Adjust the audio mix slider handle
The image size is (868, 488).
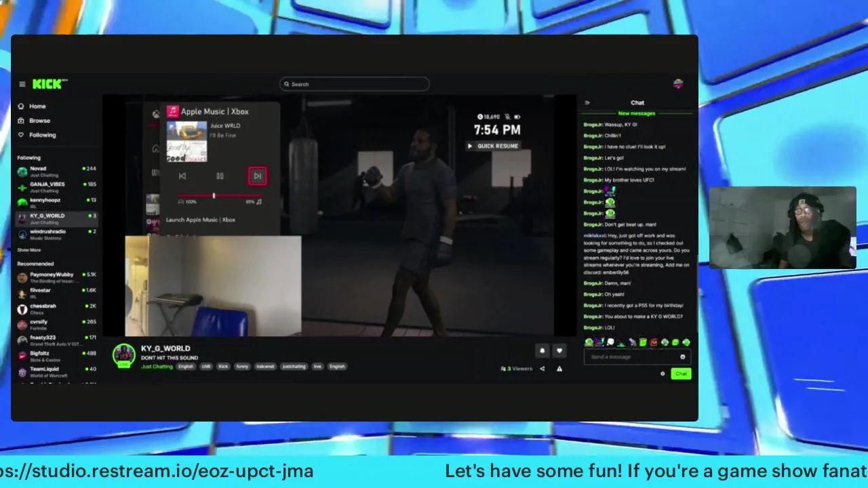click(x=214, y=196)
